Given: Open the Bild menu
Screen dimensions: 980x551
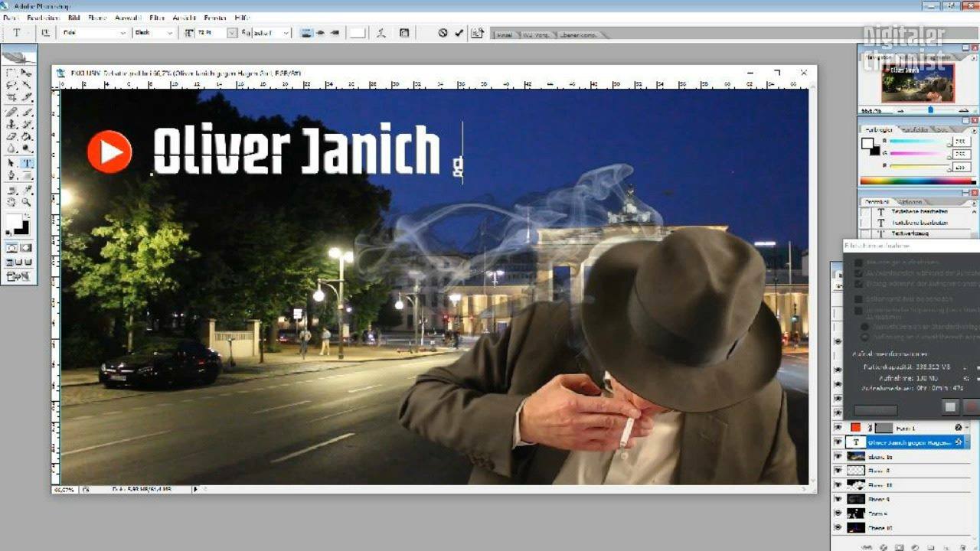Looking at the screenshot, I should tap(73, 17).
